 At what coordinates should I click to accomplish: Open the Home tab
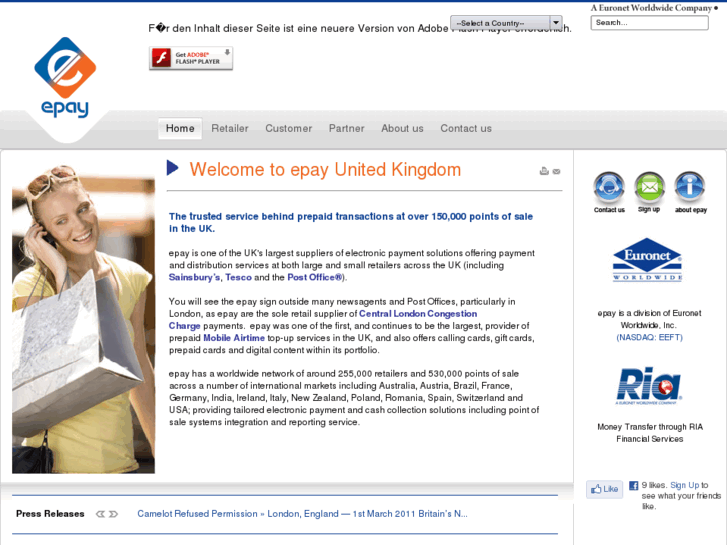[180, 128]
